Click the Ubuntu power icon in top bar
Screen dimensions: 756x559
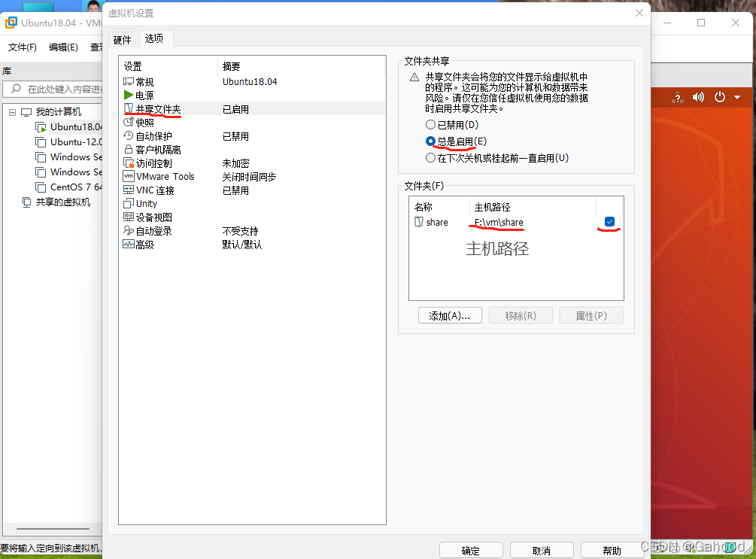point(719,97)
